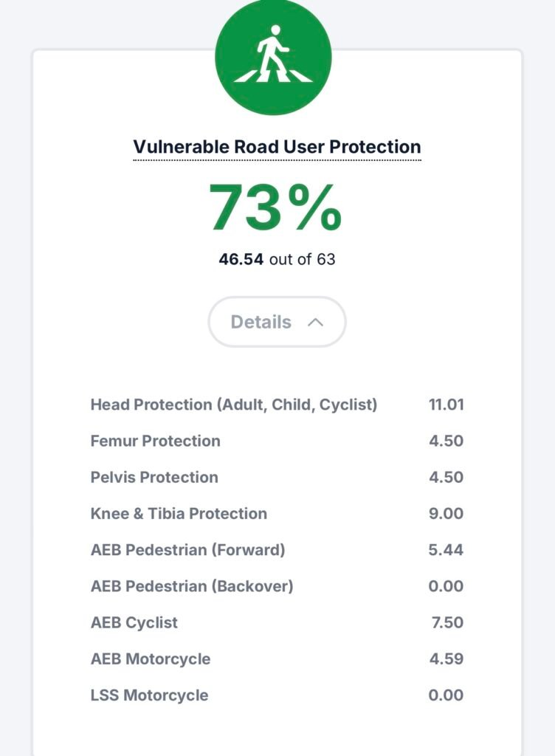The width and height of the screenshot is (555, 756).
Task: Click the Femur Protection label
Action: coord(155,441)
